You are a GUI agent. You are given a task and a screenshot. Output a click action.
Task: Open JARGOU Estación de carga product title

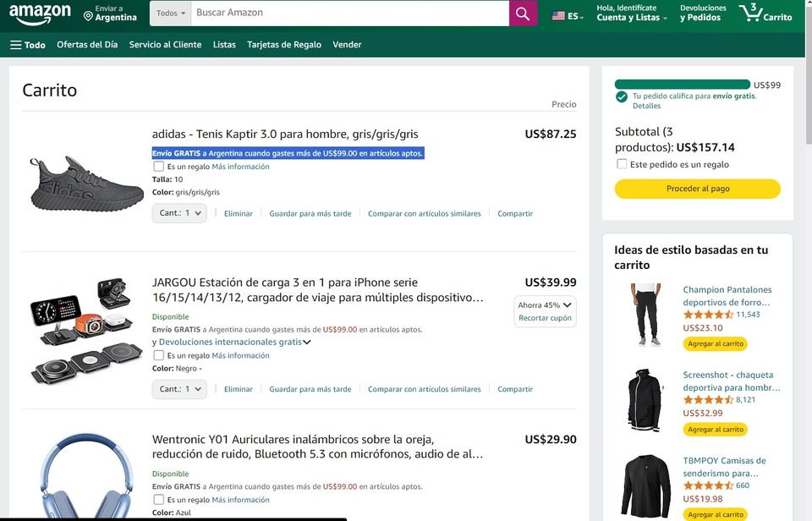317,290
